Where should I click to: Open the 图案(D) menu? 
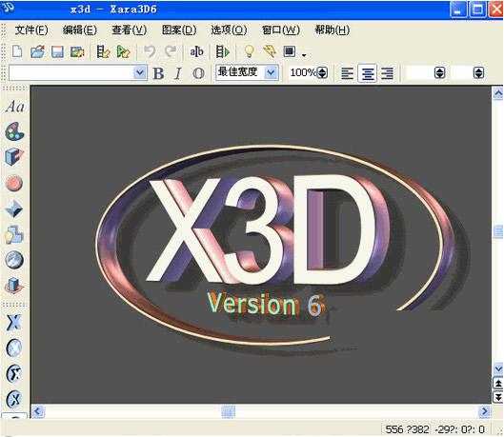click(x=179, y=30)
